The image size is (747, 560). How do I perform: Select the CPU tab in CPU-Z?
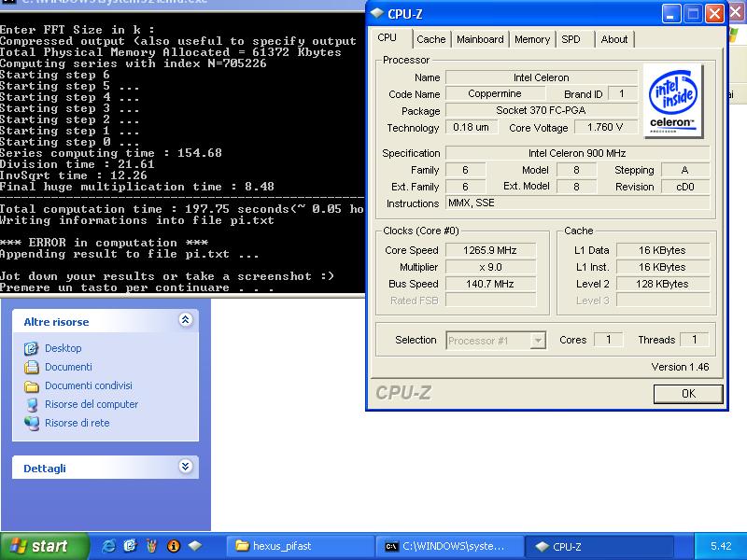point(388,38)
